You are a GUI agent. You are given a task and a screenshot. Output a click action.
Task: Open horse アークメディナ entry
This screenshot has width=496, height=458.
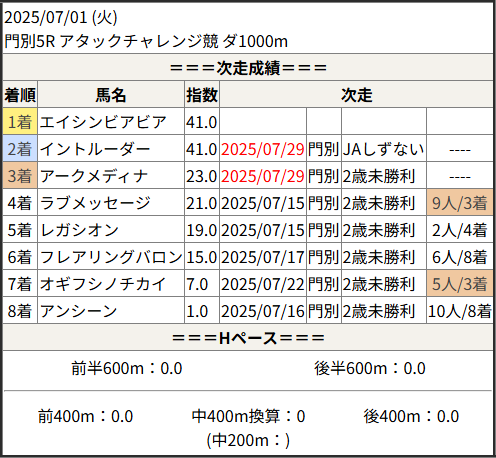94,176
